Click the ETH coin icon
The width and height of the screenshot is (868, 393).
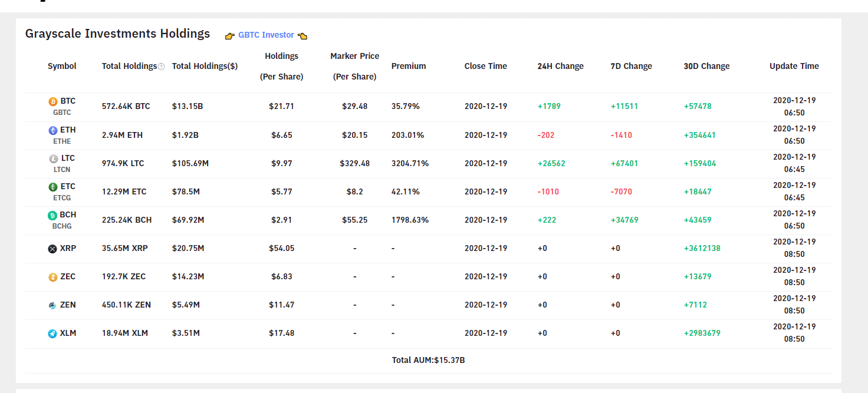click(x=53, y=130)
